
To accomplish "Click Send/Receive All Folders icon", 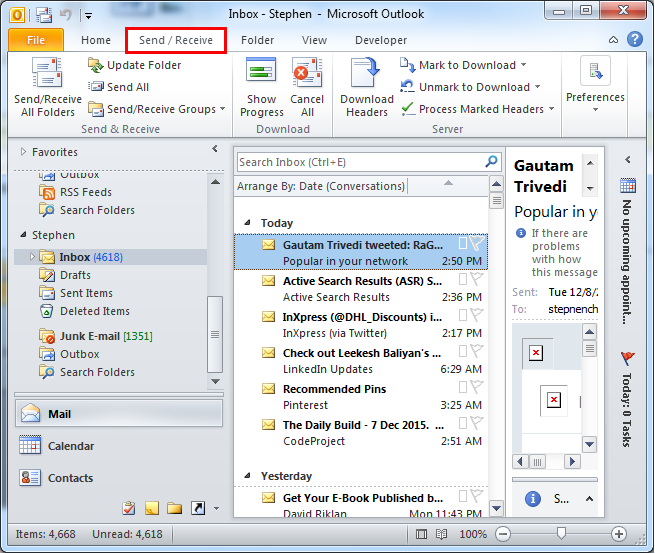I will pyautogui.click(x=47, y=72).
